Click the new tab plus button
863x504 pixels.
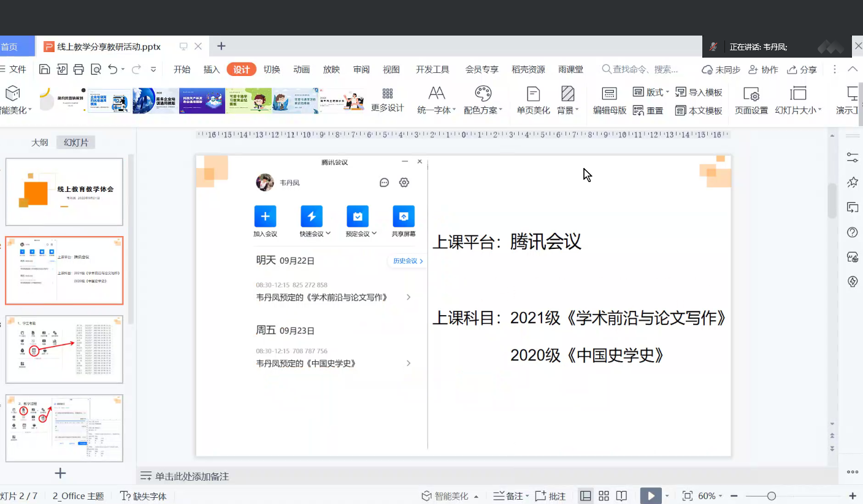221,46
